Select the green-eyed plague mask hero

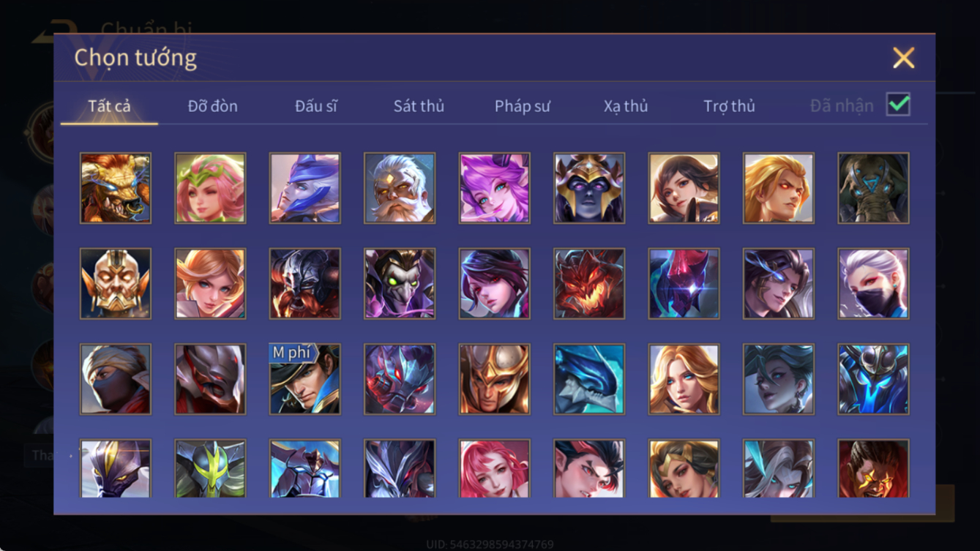click(x=400, y=284)
